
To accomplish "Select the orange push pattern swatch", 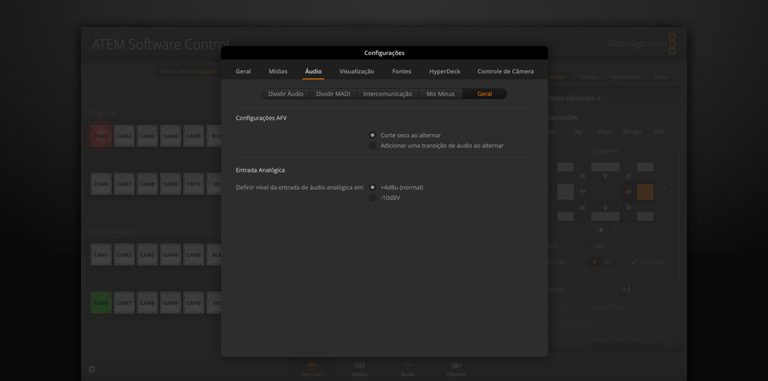I will pyautogui.click(x=645, y=192).
